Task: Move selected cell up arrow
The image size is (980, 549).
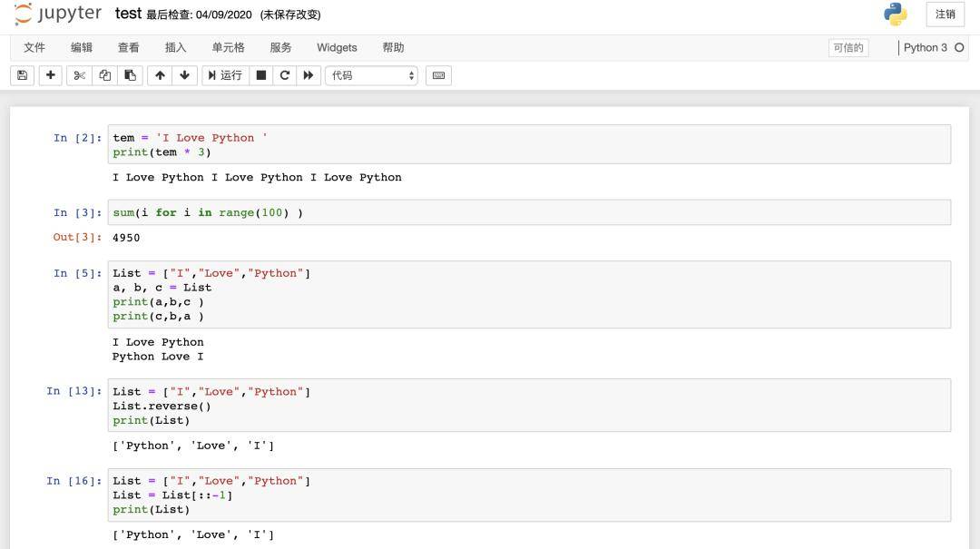Action: tap(161, 75)
